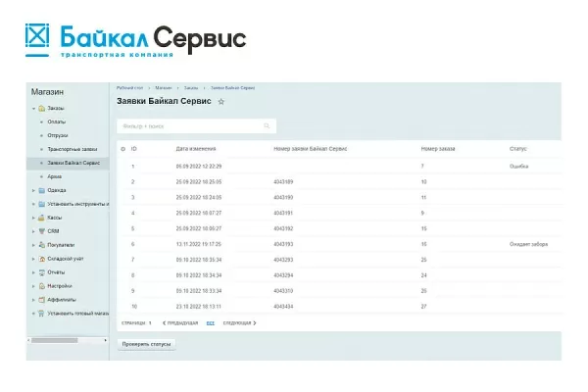Image resolution: width=588 pixels, height=392 pixels.
Task: Focus the Фильтр + поиск input field
Action: [197, 126]
